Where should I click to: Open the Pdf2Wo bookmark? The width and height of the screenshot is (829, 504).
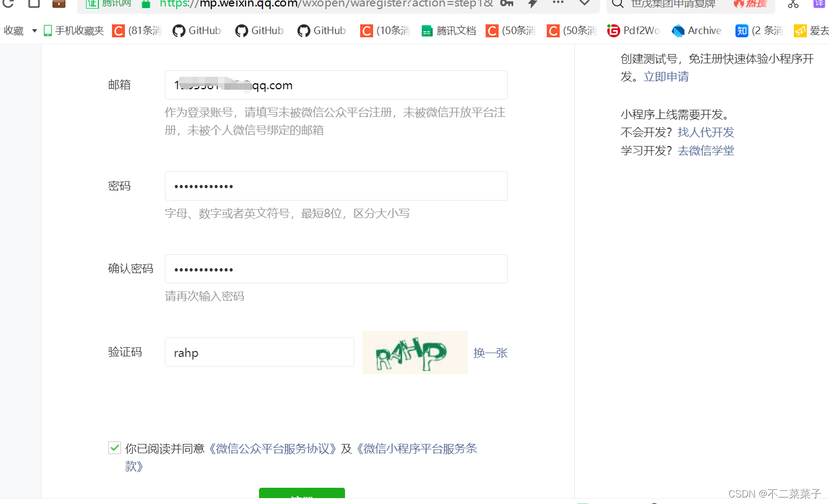point(633,30)
